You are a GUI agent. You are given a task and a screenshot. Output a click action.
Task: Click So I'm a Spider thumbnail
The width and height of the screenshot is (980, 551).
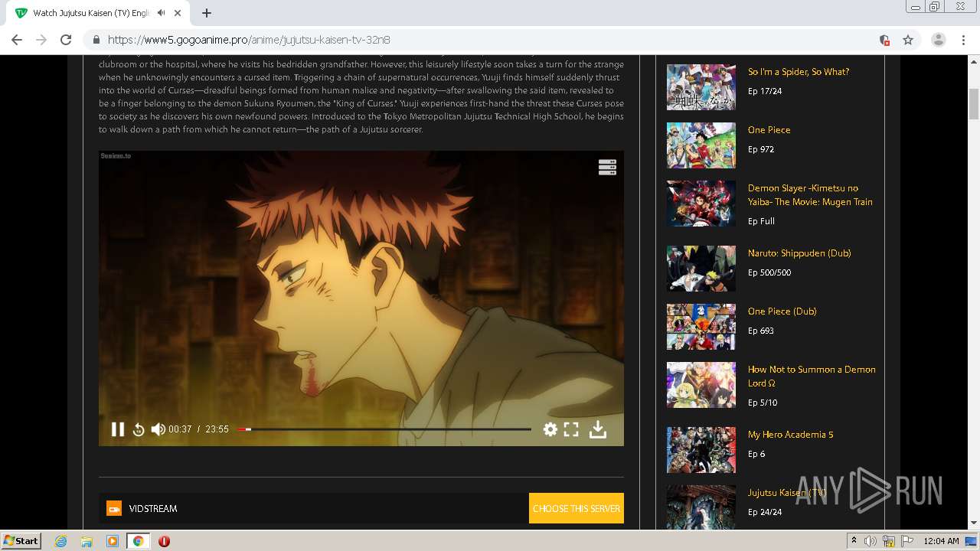point(701,87)
